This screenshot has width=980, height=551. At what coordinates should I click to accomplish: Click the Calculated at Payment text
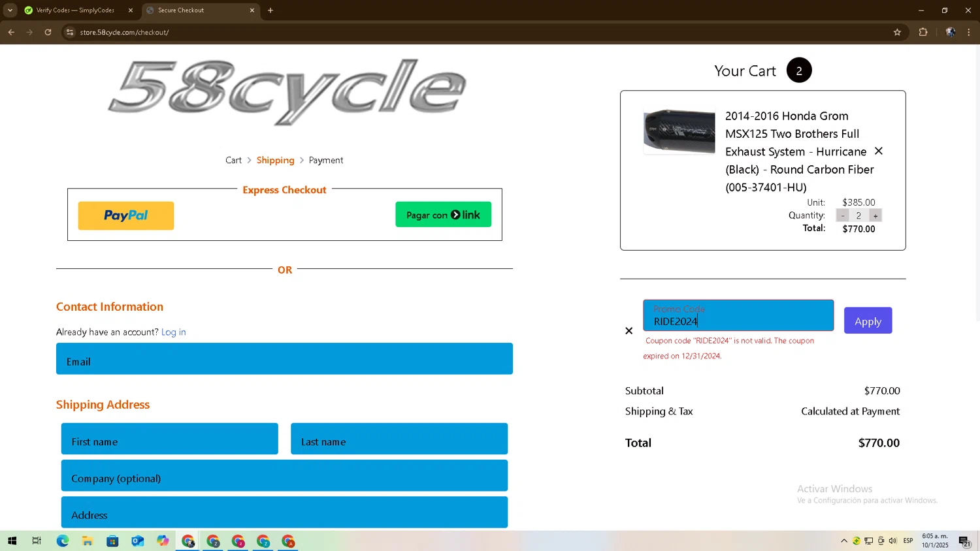click(x=851, y=411)
